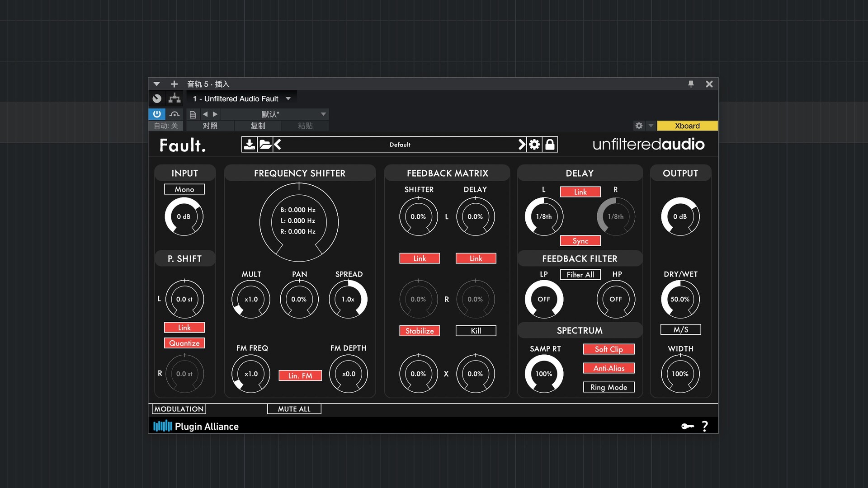Open the 默认 preset dropdown

tap(274, 114)
